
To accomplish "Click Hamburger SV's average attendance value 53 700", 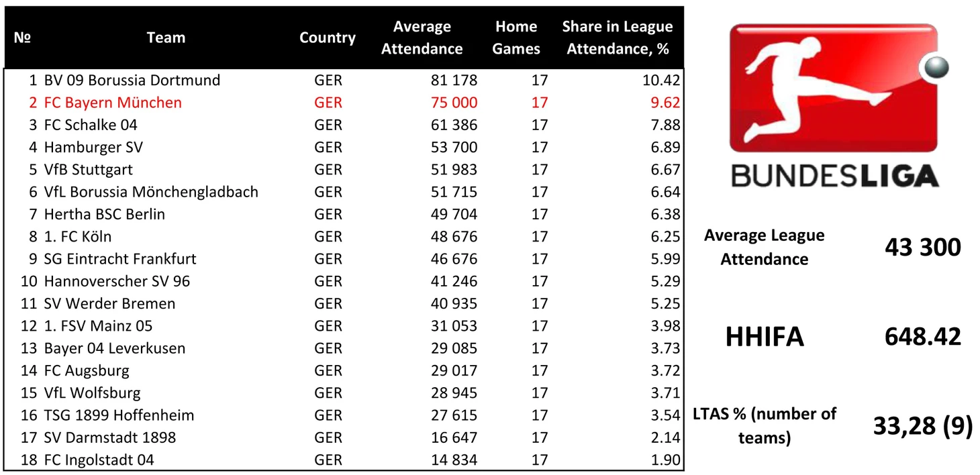I will coord(454,148).
